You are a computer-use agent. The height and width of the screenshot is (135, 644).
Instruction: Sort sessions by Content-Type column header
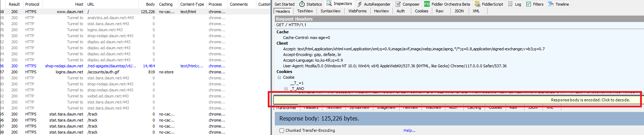(192, 4)
